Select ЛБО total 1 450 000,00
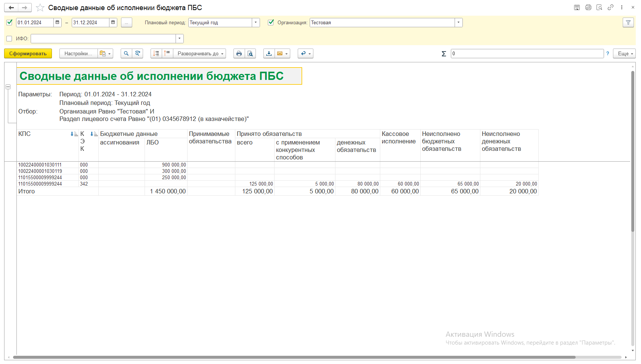The image size is (641, 364). click(166, 191)
